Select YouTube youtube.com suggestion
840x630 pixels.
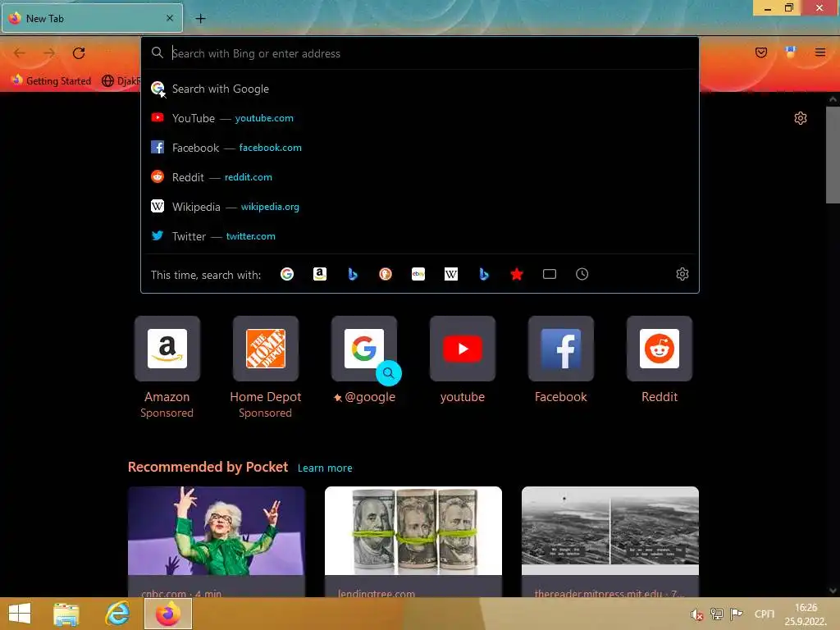click(x=419, y=118)
